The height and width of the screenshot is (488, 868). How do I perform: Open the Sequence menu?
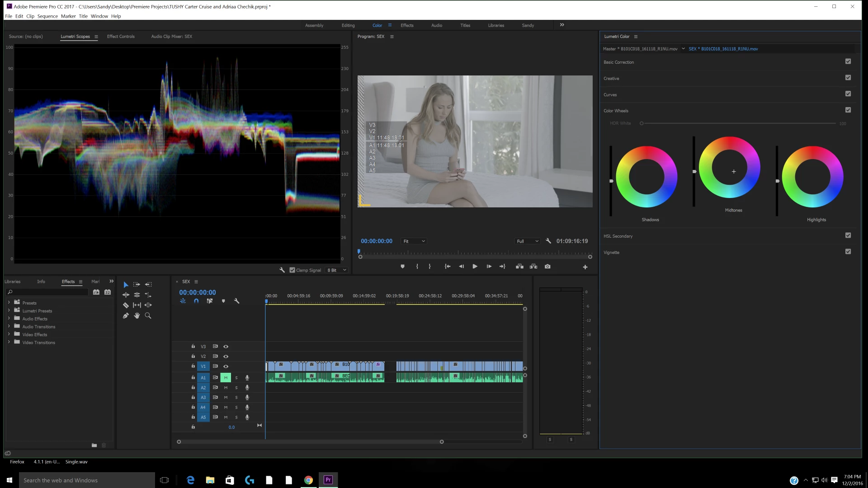pyautogui.click(x=47, y=16)
